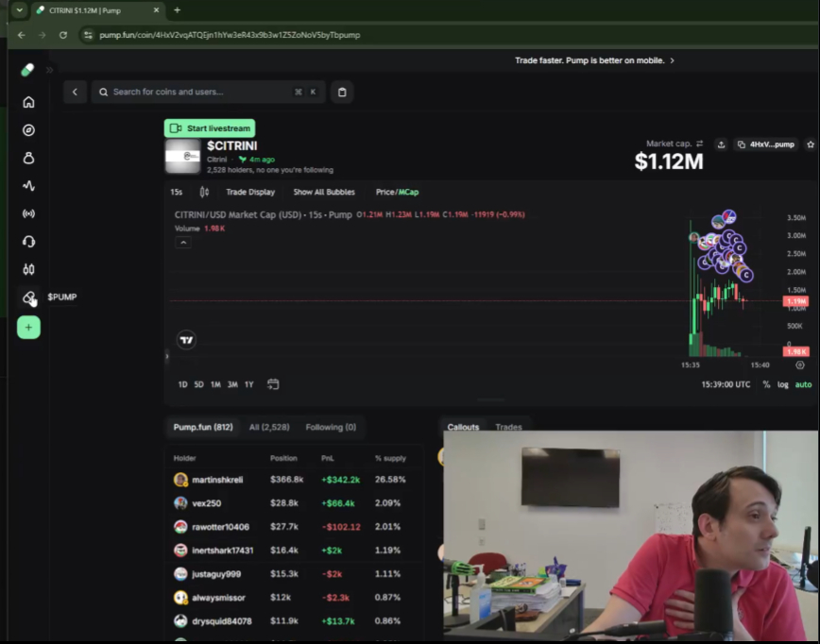Start livestream for this coin
Viewport: 820px width, 644px height.
tap(210, 128)
